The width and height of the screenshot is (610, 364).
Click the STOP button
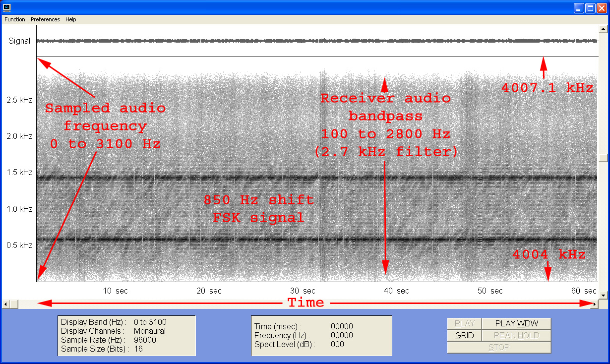pyautogui.click(x=499, y=347)
